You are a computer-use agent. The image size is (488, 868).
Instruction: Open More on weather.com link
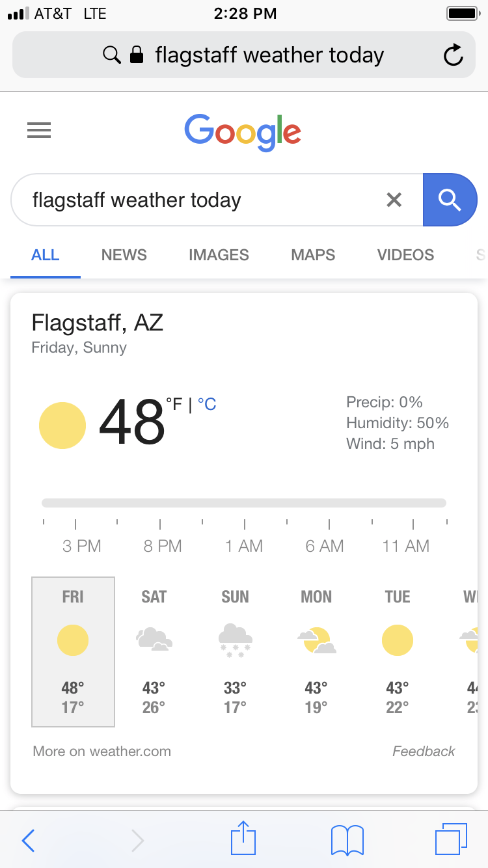[102, 752]
